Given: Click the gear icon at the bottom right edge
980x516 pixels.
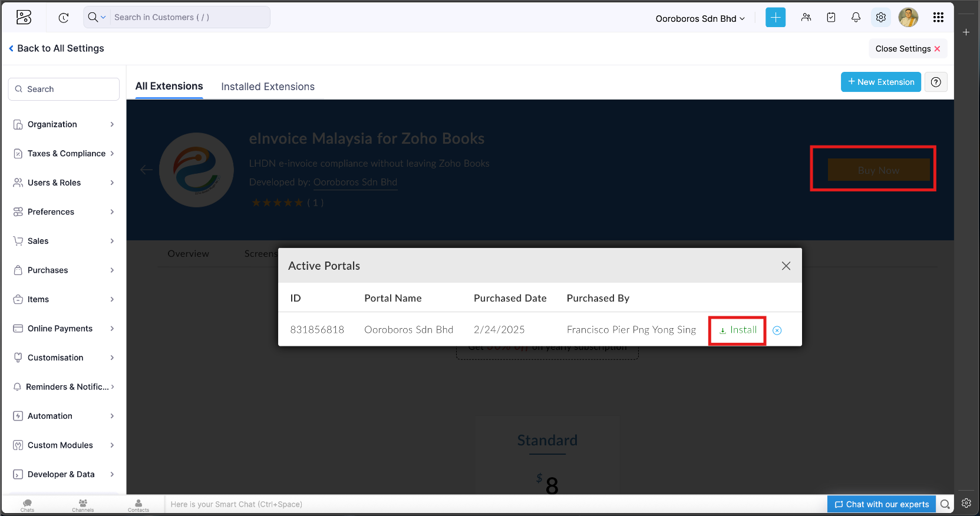Looking at the screenshot, I should (x=966, y=503).
